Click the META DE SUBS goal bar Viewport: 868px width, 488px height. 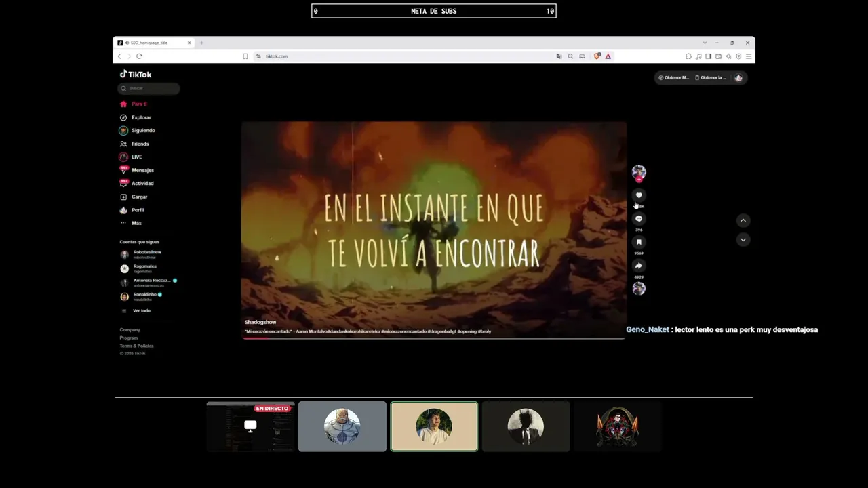tap(434, 11)
